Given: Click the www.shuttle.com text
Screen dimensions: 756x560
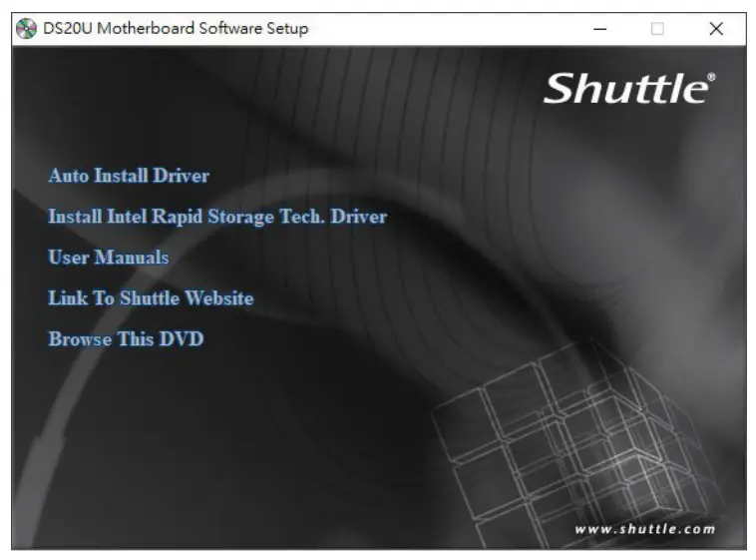Looking at the screenshot, I should click(644, 529).
